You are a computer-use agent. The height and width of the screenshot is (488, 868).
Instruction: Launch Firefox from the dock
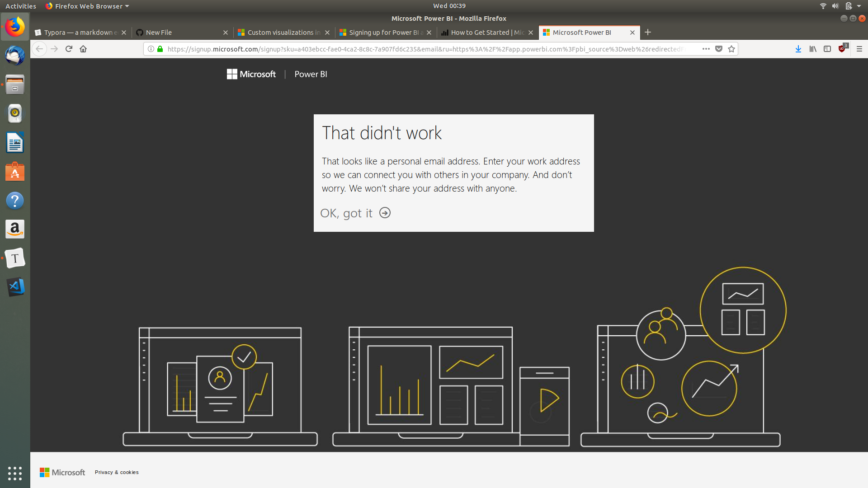tap(15, 27)
